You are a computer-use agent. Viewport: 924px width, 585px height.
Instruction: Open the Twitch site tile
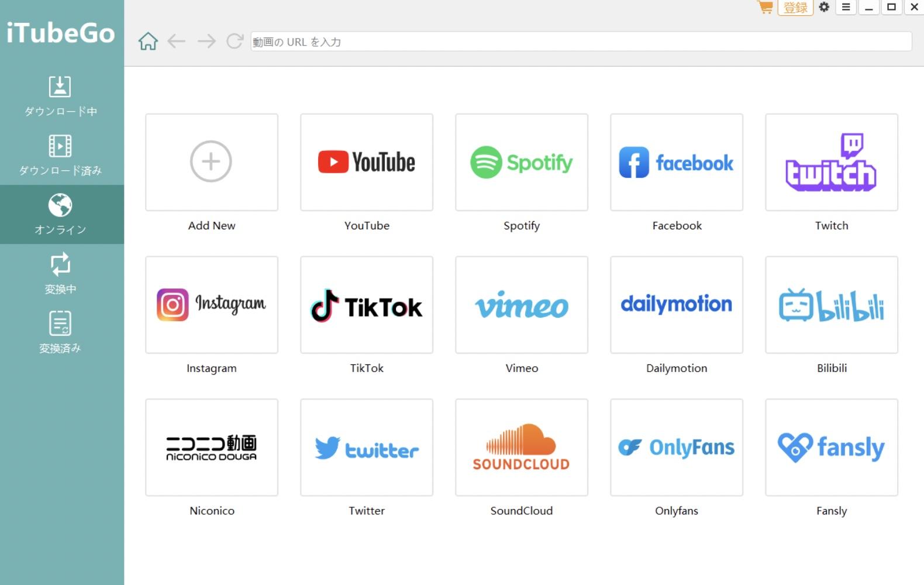pos(832,162)
